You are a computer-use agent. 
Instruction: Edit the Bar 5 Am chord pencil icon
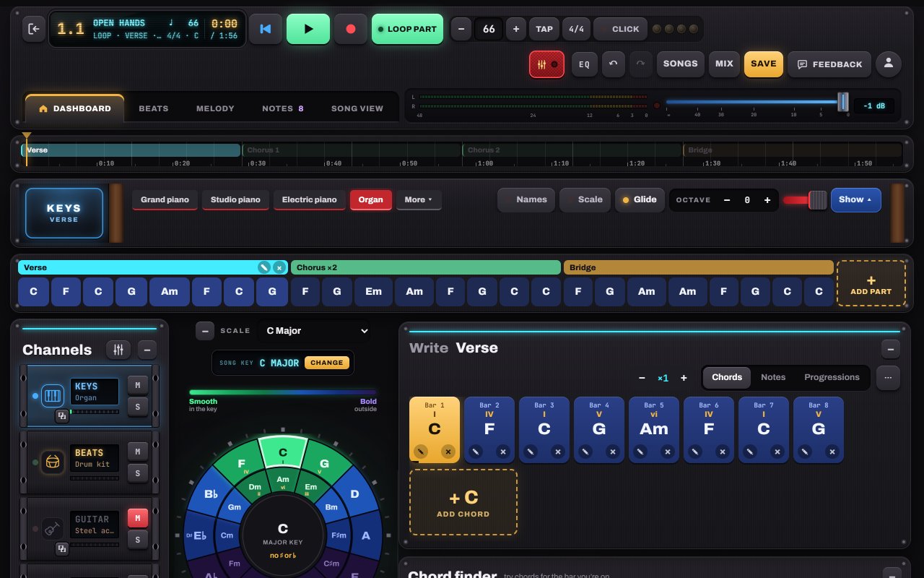pyautogui.click(x=640, y=452)
